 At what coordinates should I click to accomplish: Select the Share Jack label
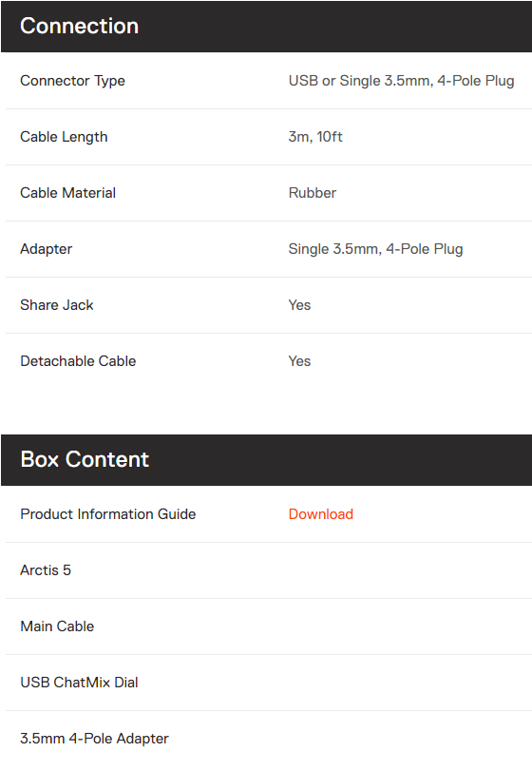click(56, 305)
